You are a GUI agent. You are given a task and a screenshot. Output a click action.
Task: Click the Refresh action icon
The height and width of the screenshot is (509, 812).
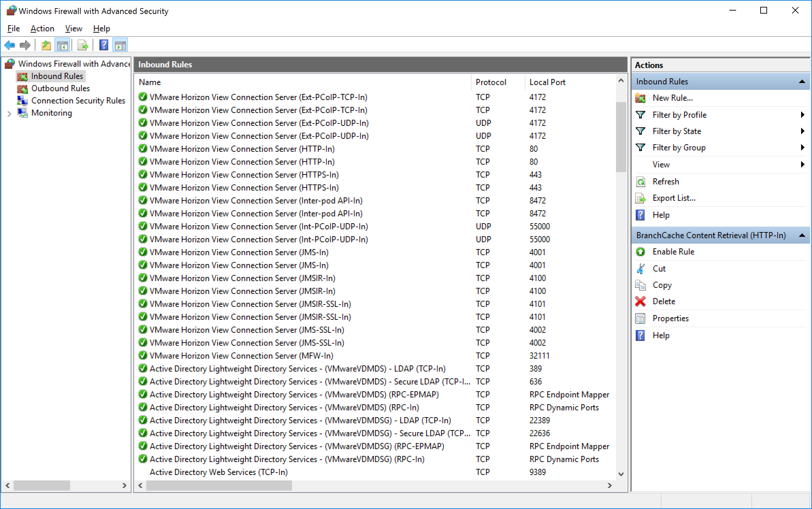pyautogui.click(x=640, y=182)
